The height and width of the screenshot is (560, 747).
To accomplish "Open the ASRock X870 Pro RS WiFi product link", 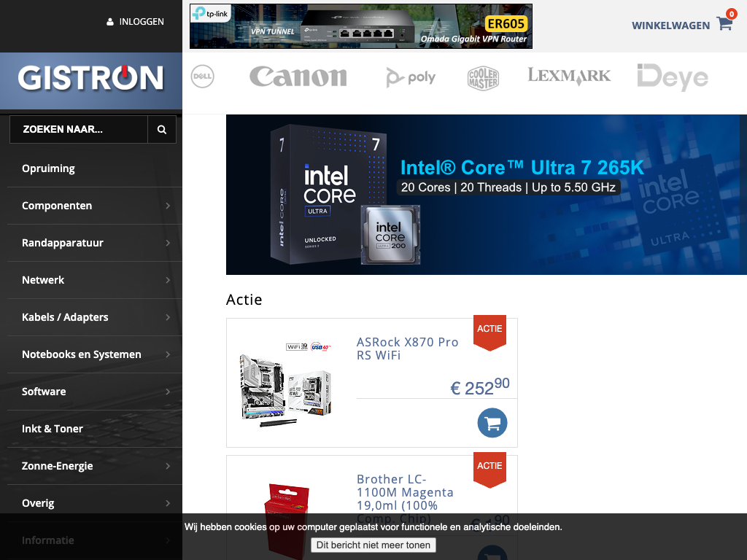I will click(407, 349).
